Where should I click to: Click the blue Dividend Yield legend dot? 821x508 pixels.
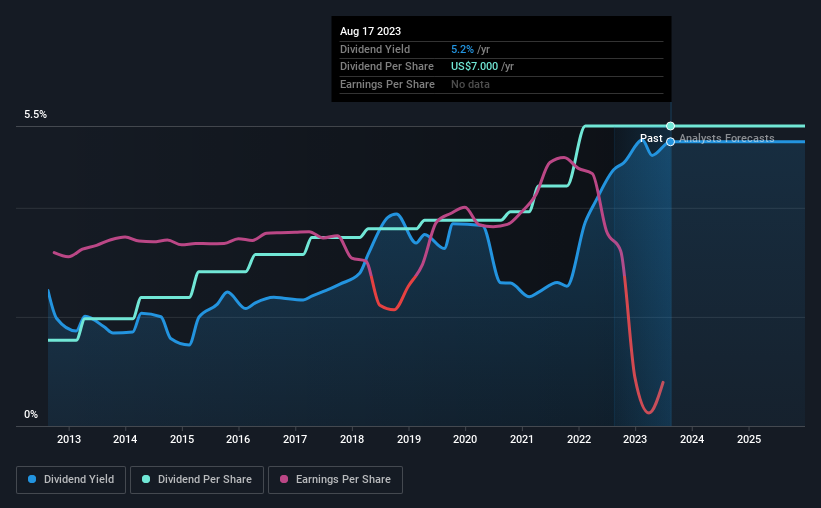click(32, 479)
